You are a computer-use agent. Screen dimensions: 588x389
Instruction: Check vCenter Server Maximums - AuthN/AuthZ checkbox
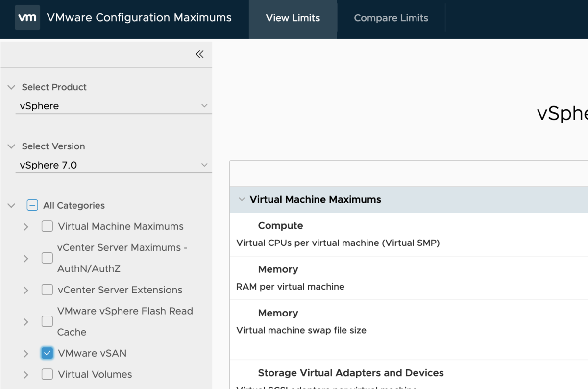(47, 258)
